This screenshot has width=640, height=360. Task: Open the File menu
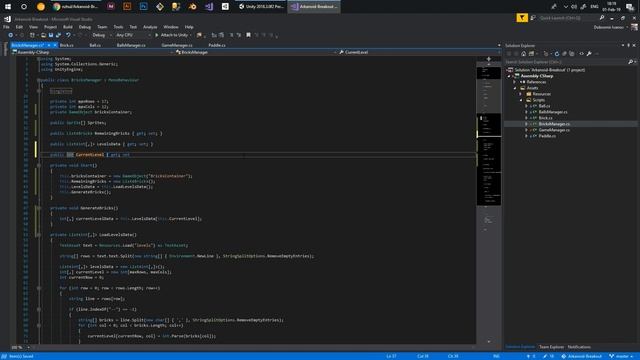[x=6, y=27]
